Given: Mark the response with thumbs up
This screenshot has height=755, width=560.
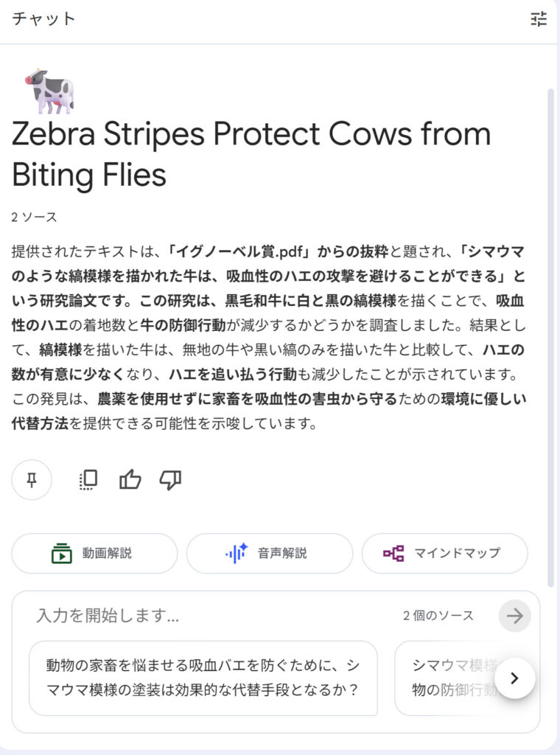Looking at the screenshot, I should pos(130,480).
